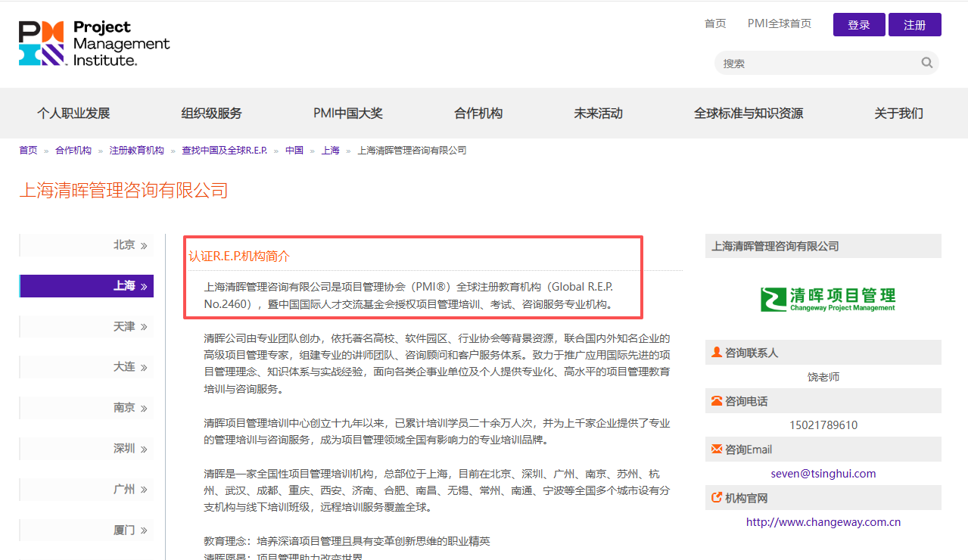Viewport: 968px width, 560px height.
Task: Click the chevron next to 深圳
Action: 144,450
